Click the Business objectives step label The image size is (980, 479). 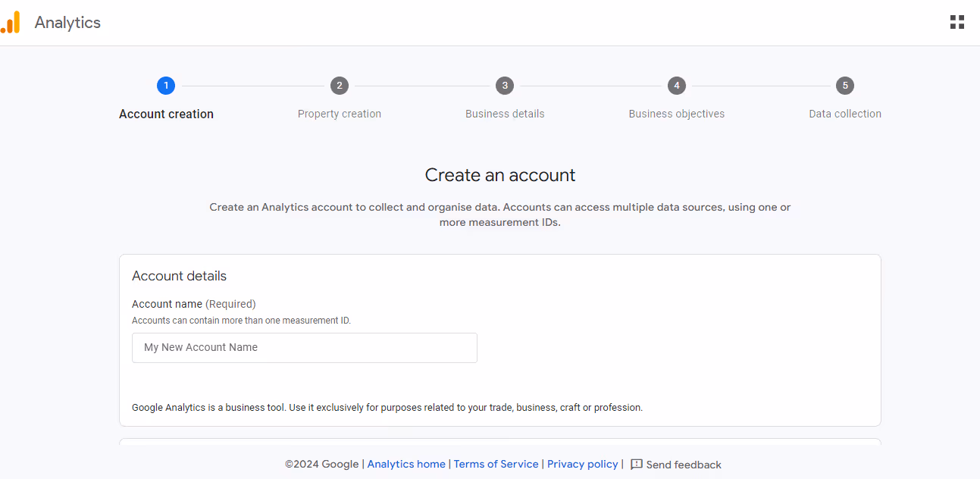pos(677,114)
